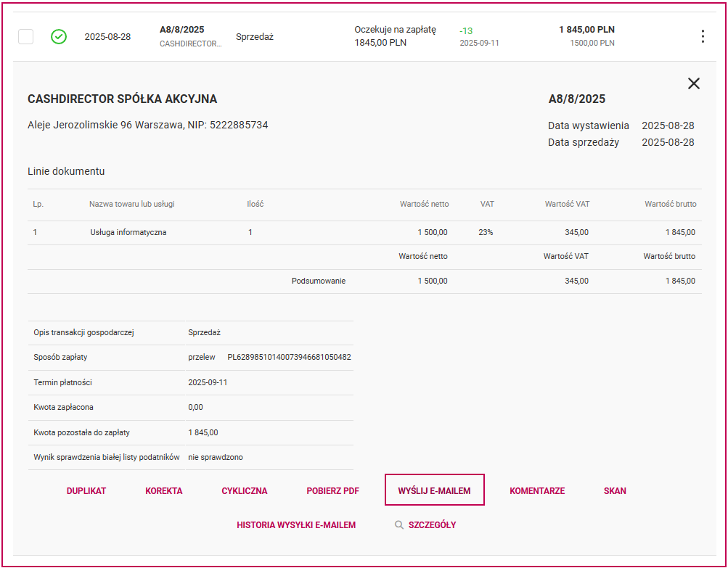This screenshot has width=728, height=568.
Task: Click the SKAN button
Action: pos(615,491)
